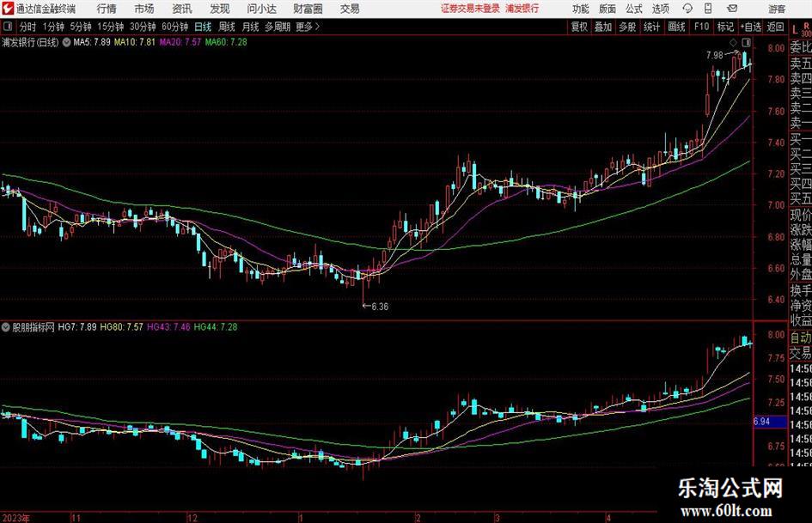Click the 2023年 date label on time axis
This screenshot has height=523, width=812.
(16, 518)
